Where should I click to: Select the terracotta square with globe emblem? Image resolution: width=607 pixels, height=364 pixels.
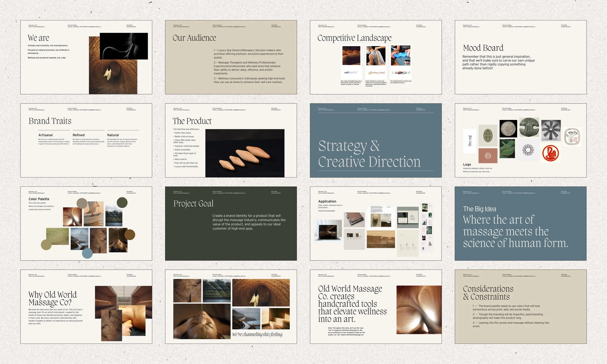[x=488, y=155]
